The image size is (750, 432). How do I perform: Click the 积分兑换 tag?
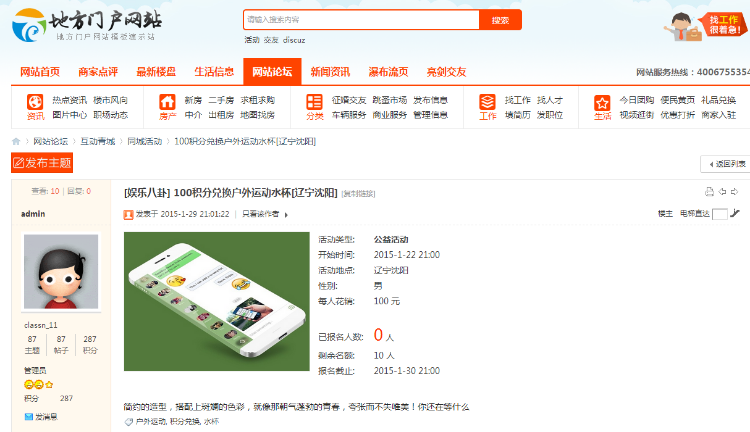pos(185,421)
